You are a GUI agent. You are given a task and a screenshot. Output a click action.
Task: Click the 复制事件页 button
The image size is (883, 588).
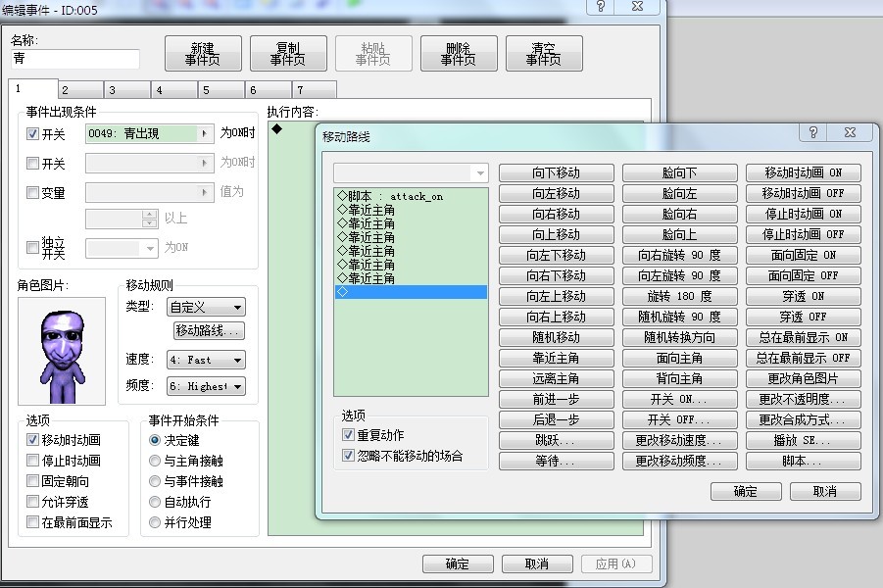pos(288,54)
